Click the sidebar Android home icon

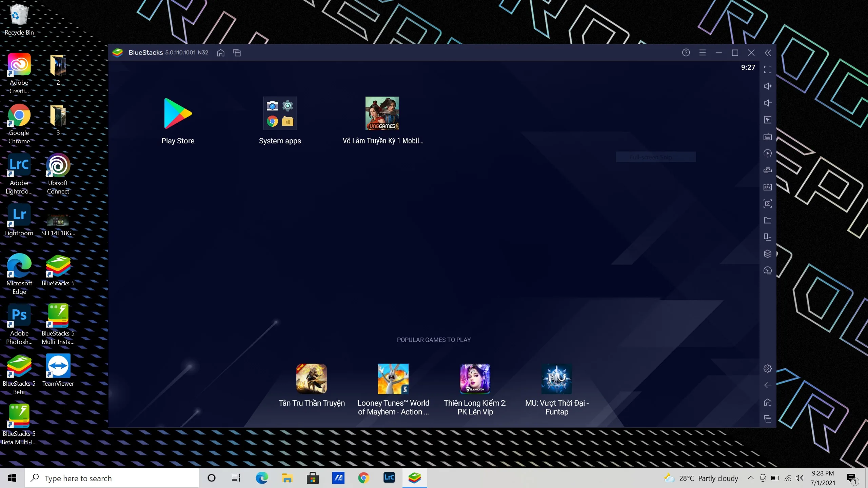point(768,402)
